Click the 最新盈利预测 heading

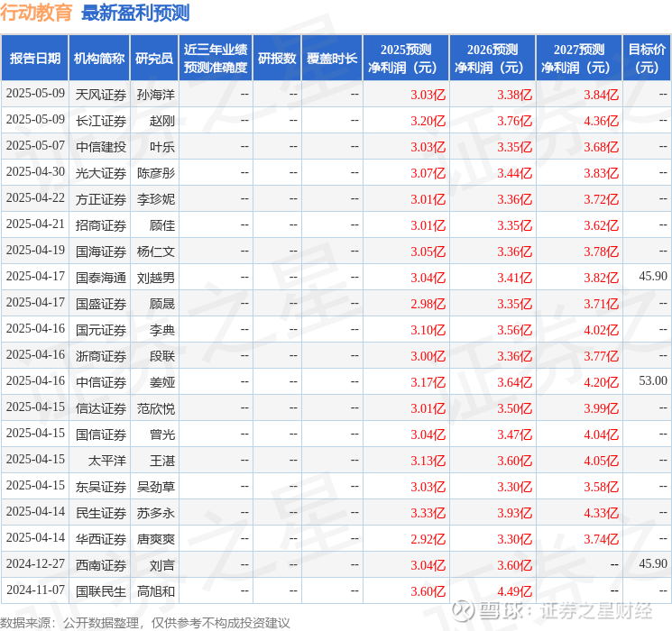pyautogui.click(x=135, y=13)
